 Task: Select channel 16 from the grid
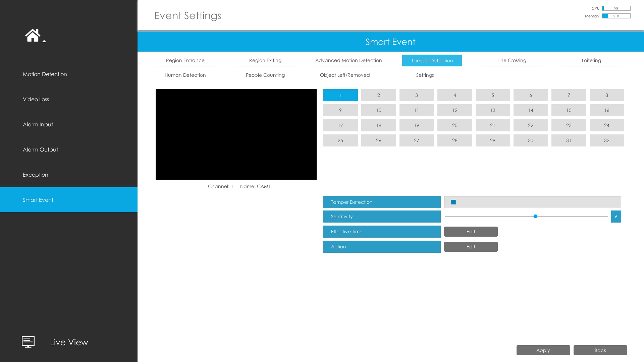point(607,110)
